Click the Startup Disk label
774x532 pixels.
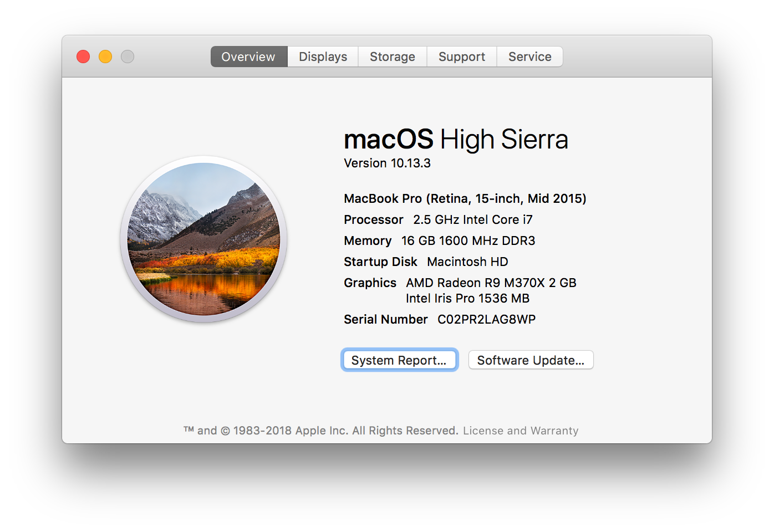[380, 262]
